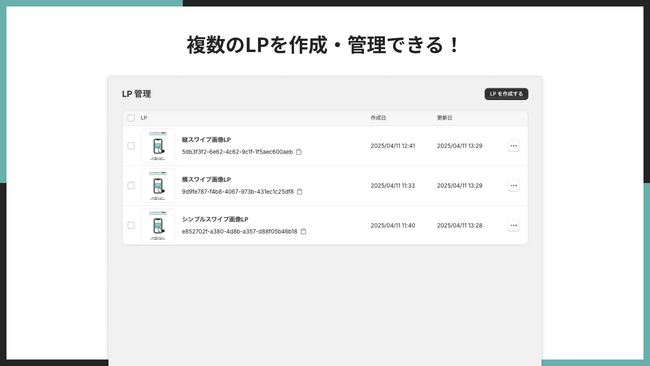Copy ID of 横スワイプ画像LP
This screenshot has height=366, width=650.
[299, 191]
